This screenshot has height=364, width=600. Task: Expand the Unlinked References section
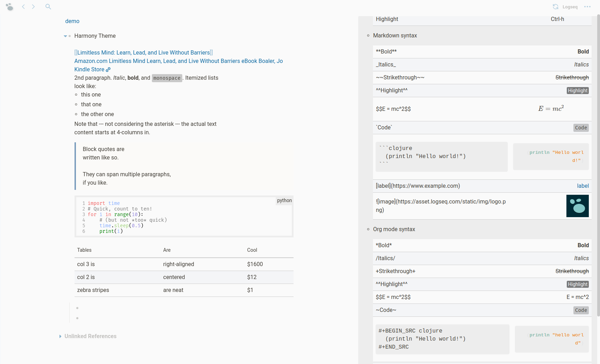[60, 336]
